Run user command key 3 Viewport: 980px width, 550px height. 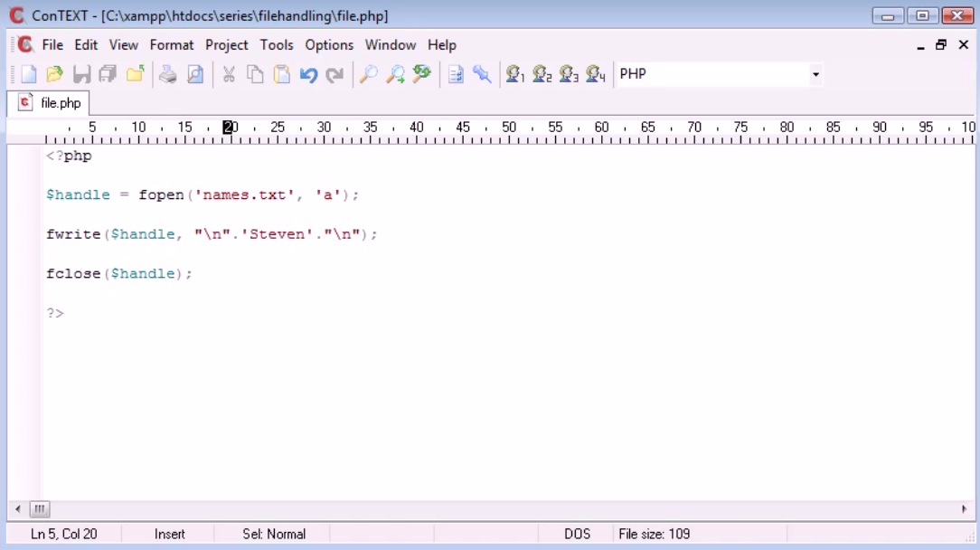point(569,74)
